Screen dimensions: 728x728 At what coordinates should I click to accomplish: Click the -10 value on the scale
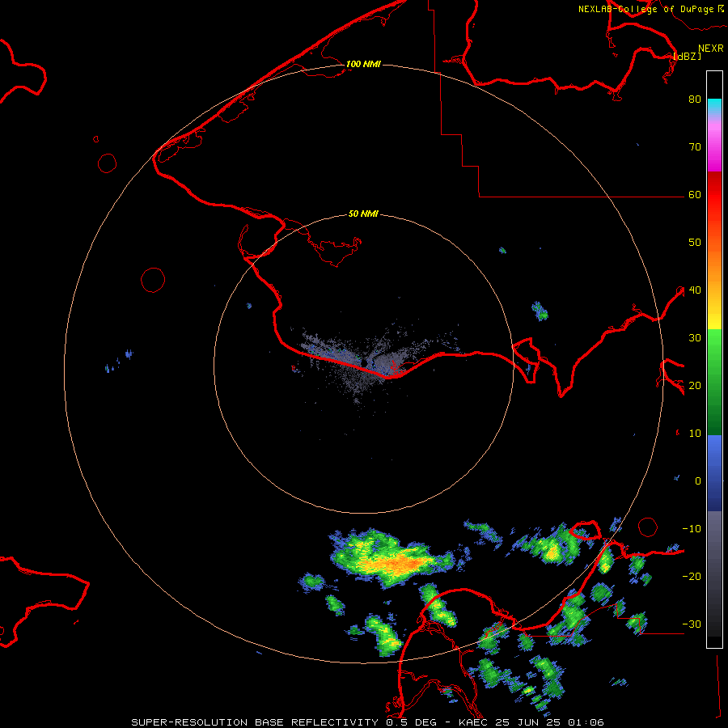click(x=692, y=529)
